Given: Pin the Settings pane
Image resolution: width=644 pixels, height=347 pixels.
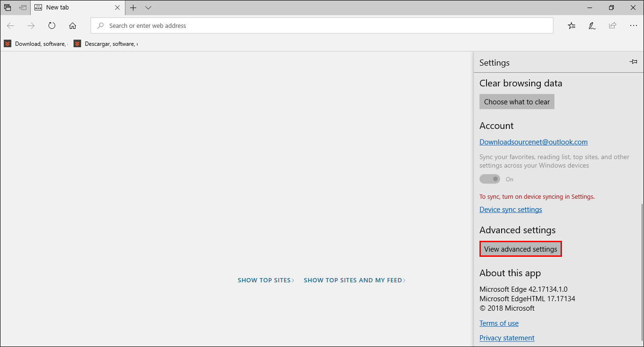Looking at the screenshot, I should tap(633, 62).
